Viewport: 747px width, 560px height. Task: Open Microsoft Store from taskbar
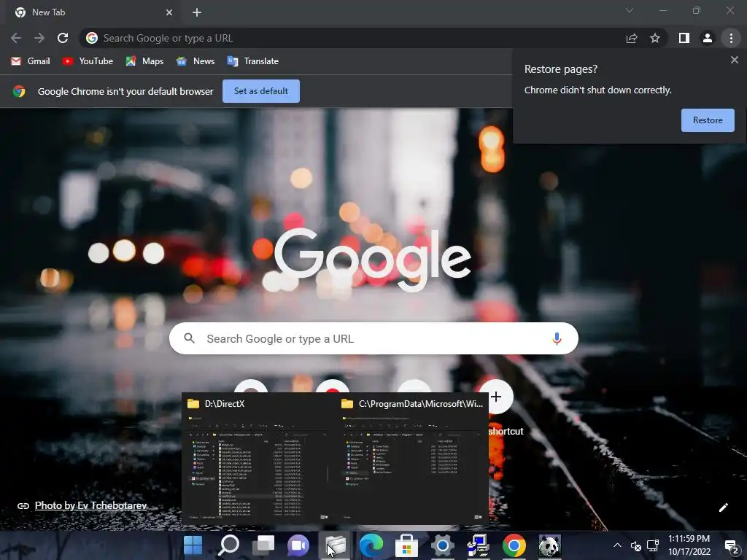[x=406, y=545]
